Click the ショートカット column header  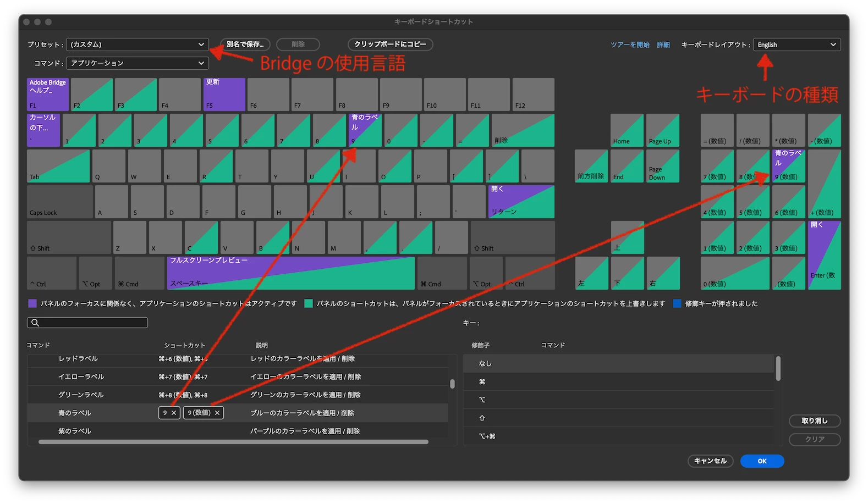click(x=185, y=345)
